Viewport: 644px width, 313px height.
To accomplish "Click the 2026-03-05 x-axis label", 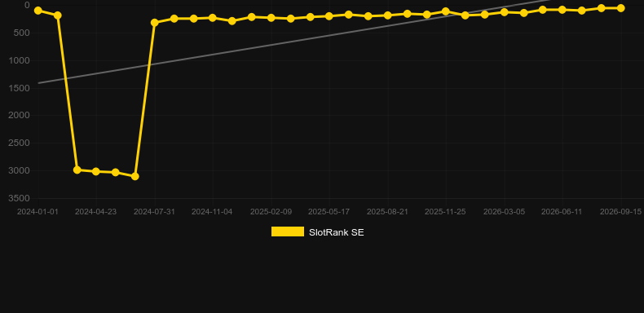I will click(x=504, y=212).
